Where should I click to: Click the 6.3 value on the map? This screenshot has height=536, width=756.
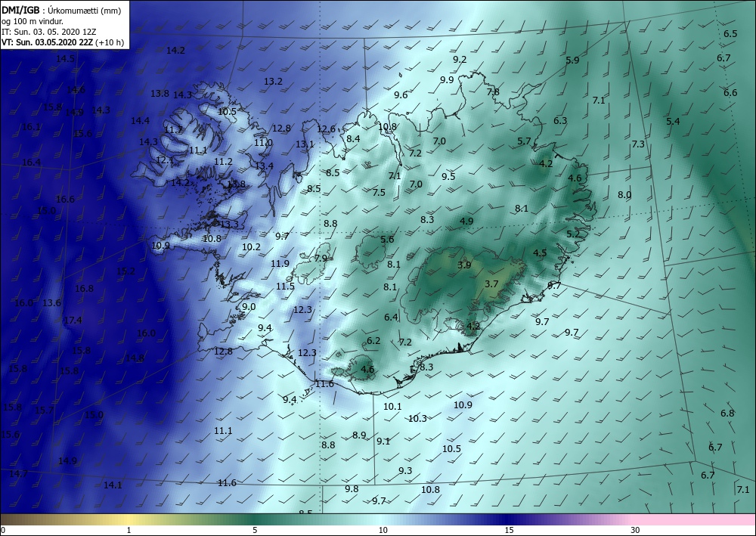click(x=560, y=120)
